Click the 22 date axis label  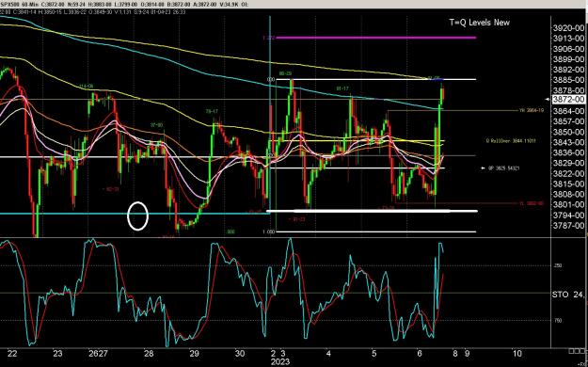12,353
